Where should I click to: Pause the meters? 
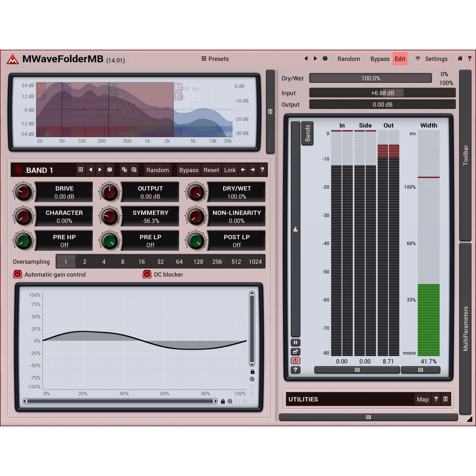click(x=295, y=342)
